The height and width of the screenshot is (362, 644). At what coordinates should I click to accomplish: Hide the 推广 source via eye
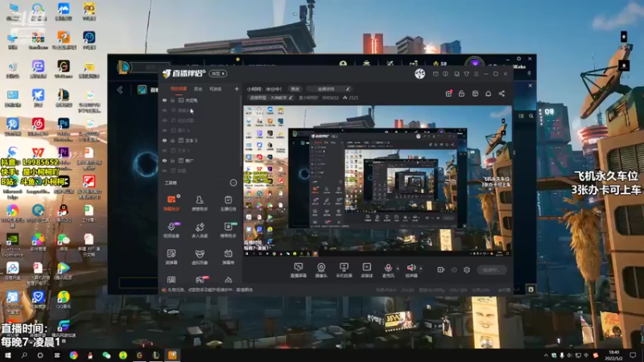165,160
